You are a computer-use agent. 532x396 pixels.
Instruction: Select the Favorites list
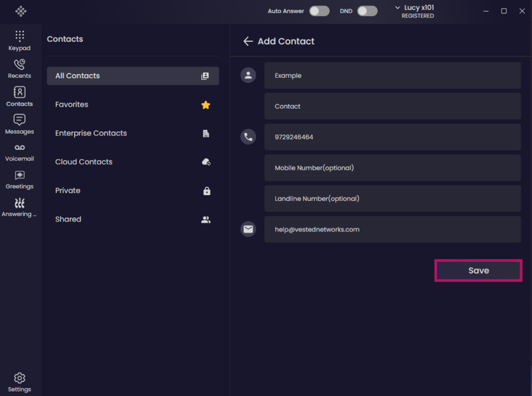[x=133, y=104]
